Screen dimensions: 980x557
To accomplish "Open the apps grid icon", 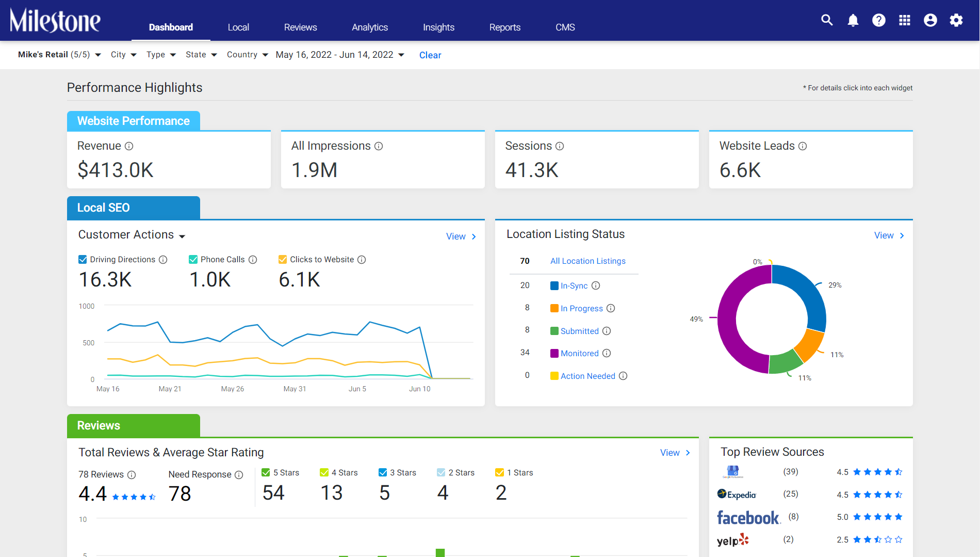I will 905,20.
